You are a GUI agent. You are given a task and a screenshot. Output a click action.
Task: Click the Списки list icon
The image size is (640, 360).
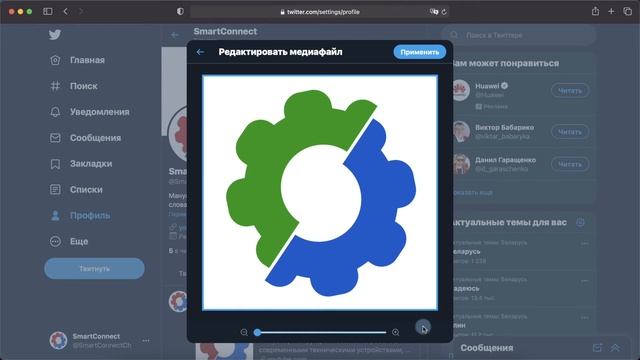click(55, 189)
